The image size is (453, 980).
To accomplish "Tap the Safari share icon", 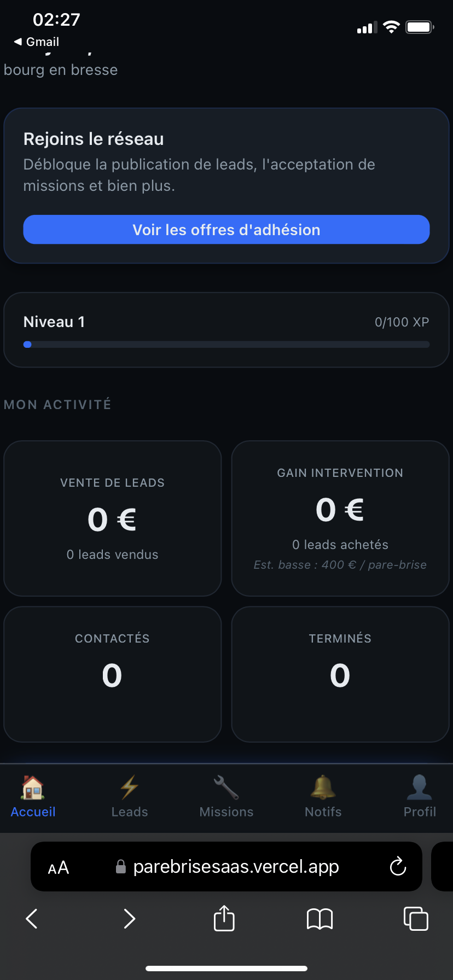I will [x=224, y=918].
